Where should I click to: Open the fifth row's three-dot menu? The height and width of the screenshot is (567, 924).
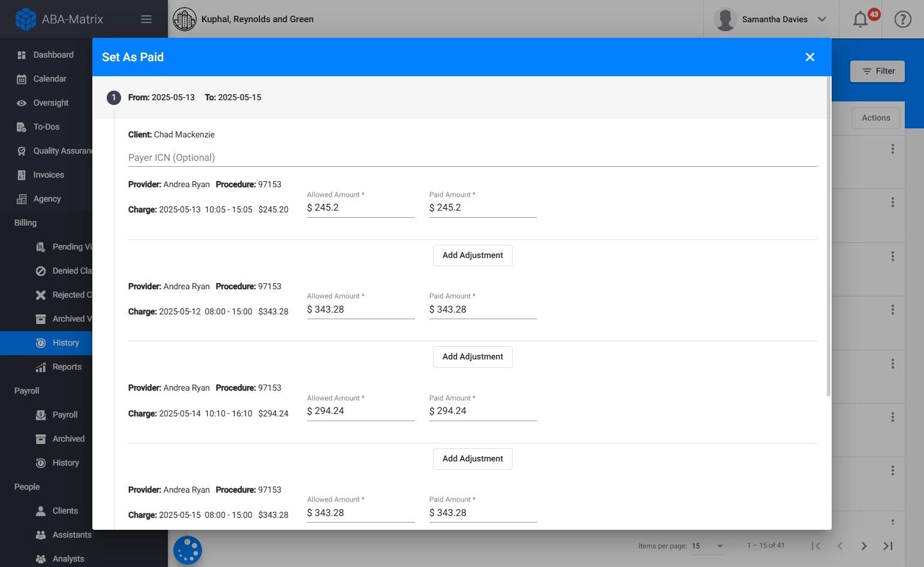tap(893, 364)
